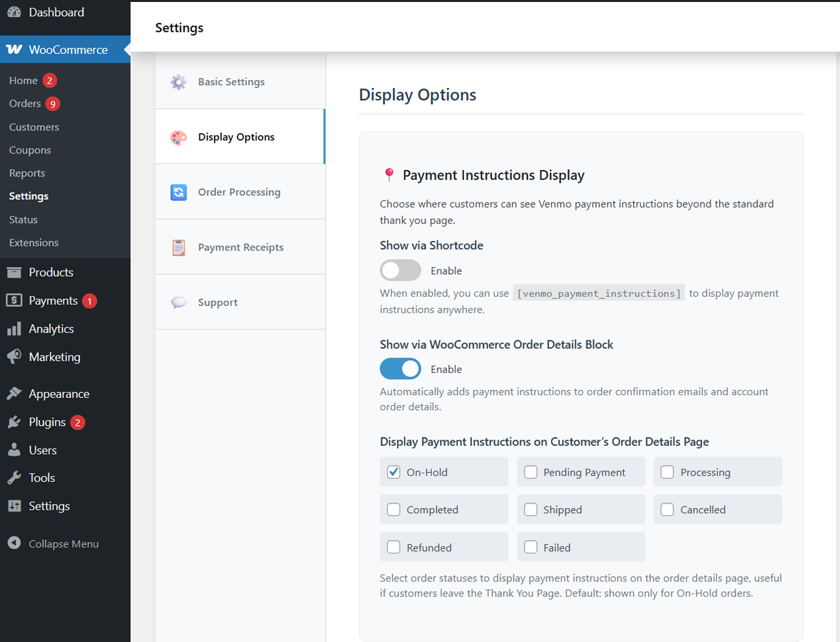Open the WooCommerce menu
The width and height of the screenshot is (840, 642).
65,49
